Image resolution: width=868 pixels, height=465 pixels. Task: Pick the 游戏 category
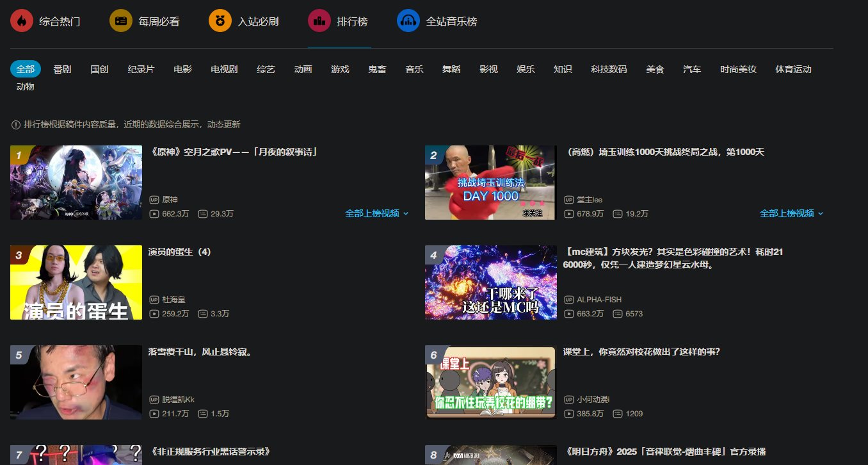341,69
